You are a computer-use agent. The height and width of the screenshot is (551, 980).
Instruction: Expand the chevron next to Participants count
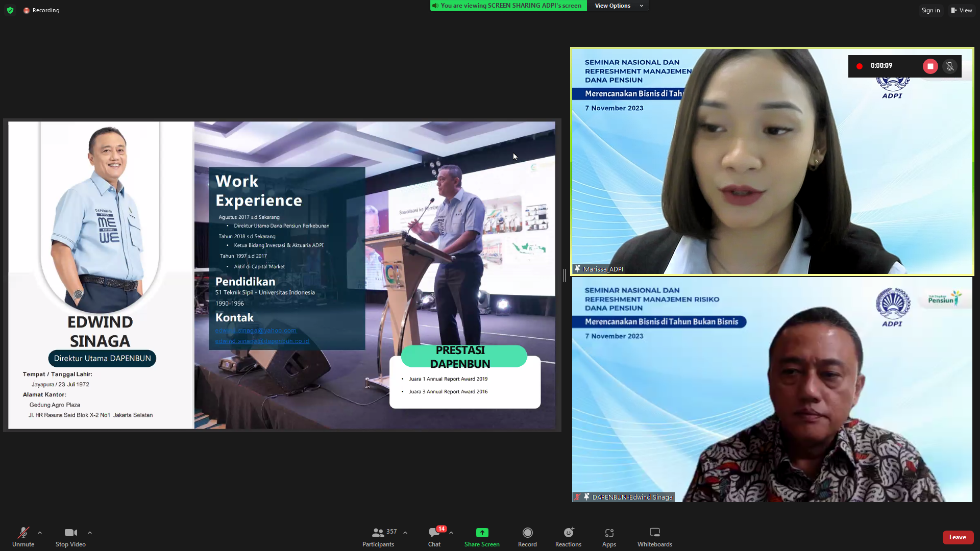(x=405, y=533)
